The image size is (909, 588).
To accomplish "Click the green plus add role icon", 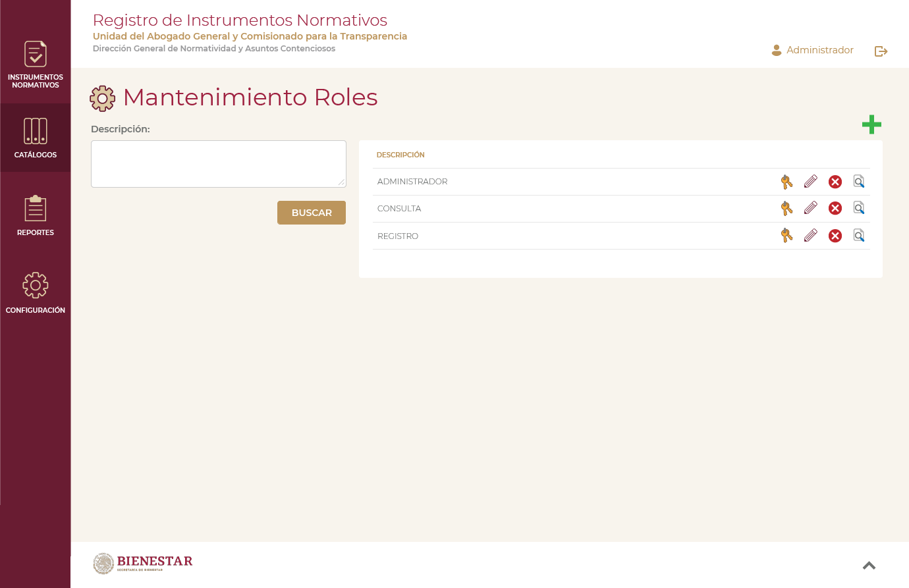I will tap(871, 124).
